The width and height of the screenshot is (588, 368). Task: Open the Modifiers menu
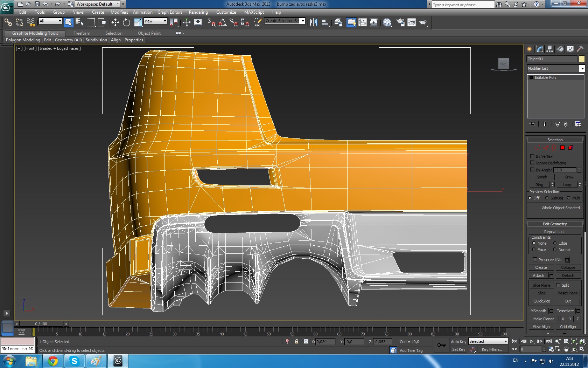119,12
